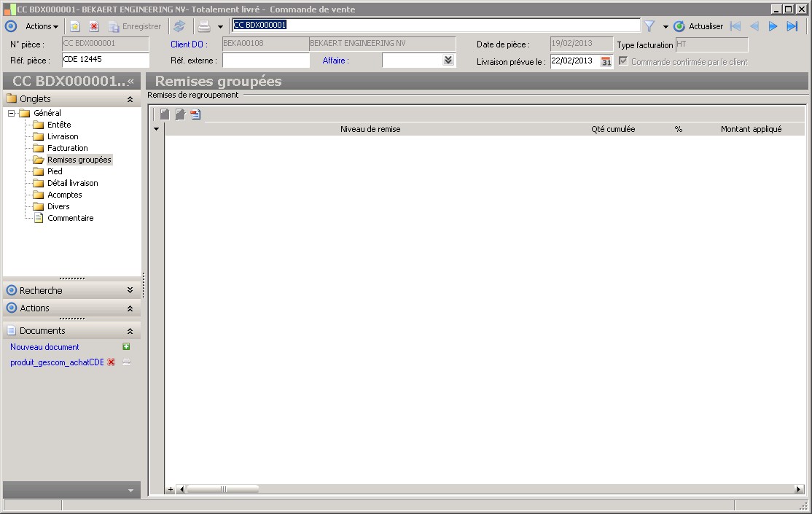Click the Réf. pièce field CDE 12445

coord(106,60)
